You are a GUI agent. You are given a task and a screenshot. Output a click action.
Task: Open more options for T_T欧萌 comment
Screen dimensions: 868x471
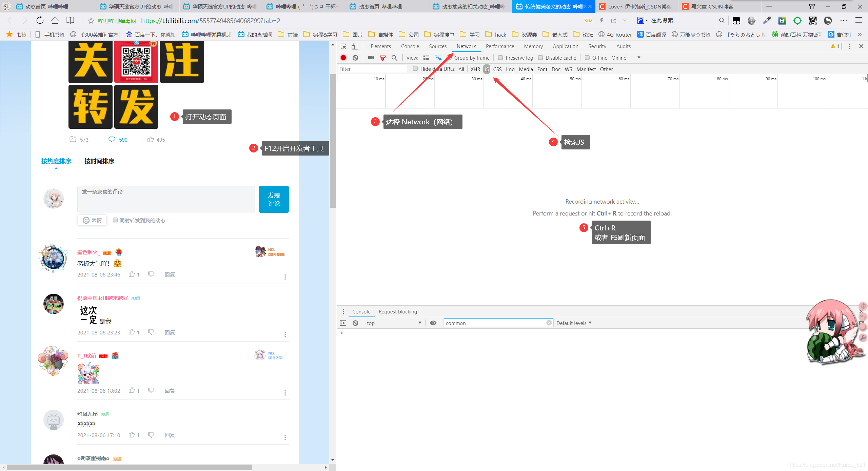pyautogui.click(x=285, y=393)
